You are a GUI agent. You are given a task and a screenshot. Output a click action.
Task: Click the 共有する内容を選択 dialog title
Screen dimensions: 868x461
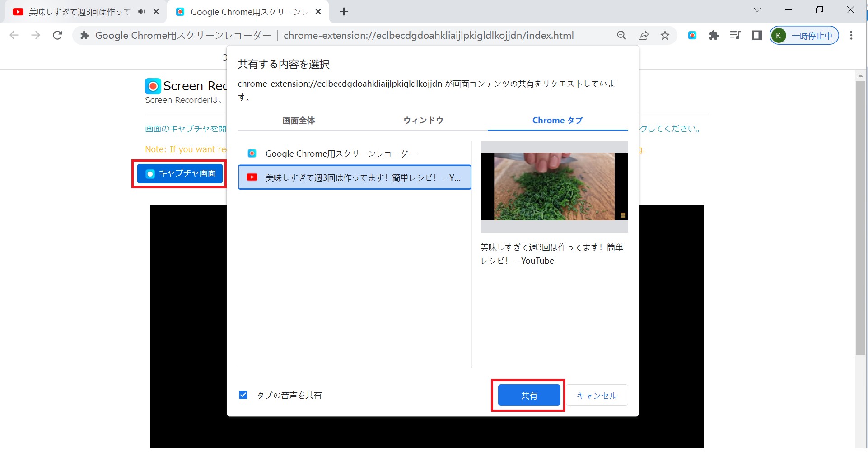point(284,64)
